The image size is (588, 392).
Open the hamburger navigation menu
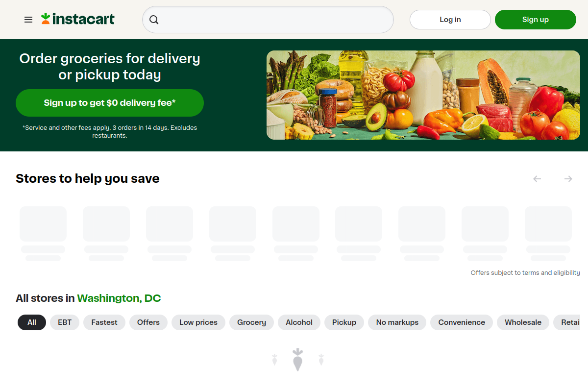pos(28,20)
